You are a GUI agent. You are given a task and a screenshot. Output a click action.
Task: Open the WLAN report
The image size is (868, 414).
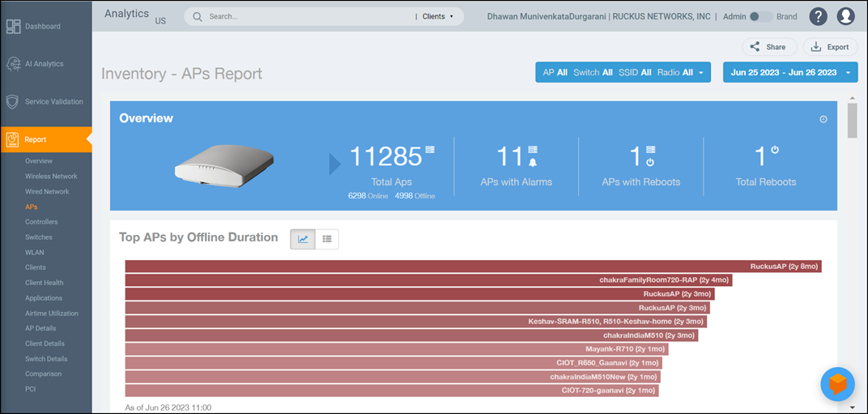coord(34,252)
